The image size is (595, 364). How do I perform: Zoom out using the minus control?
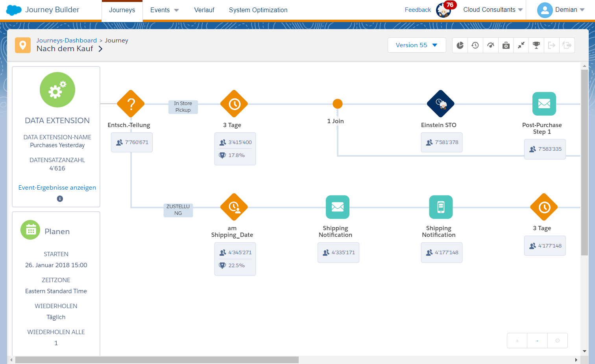click(x=537, y=340)
